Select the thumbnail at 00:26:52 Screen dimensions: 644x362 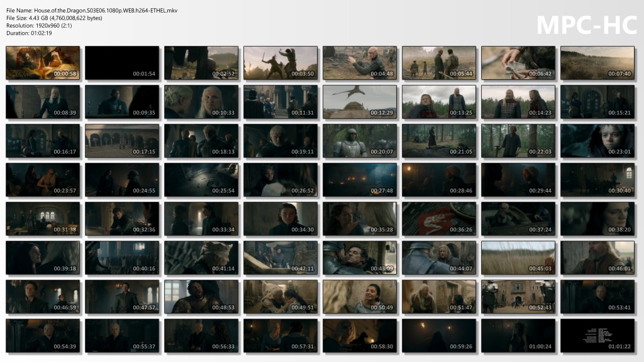click(x=280, y=180)
